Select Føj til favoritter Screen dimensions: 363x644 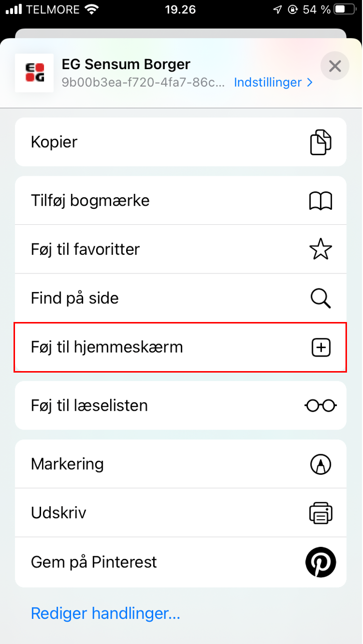tap(181, 249)
